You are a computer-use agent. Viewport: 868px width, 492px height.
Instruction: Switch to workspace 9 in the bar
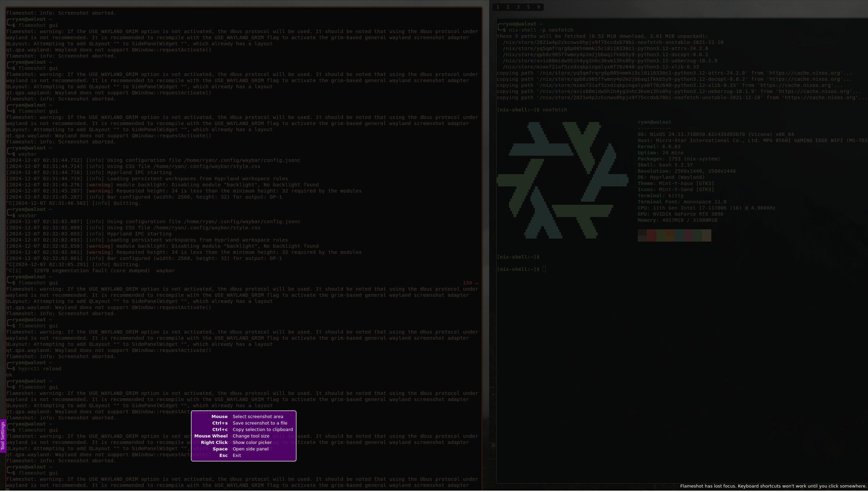click(539, 7)
